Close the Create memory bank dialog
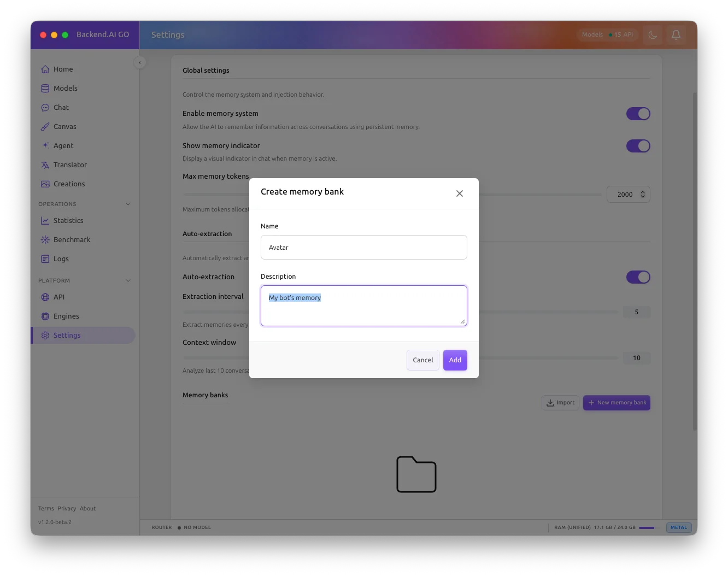This screenshot has width=728, height=576. click(460, 193)
